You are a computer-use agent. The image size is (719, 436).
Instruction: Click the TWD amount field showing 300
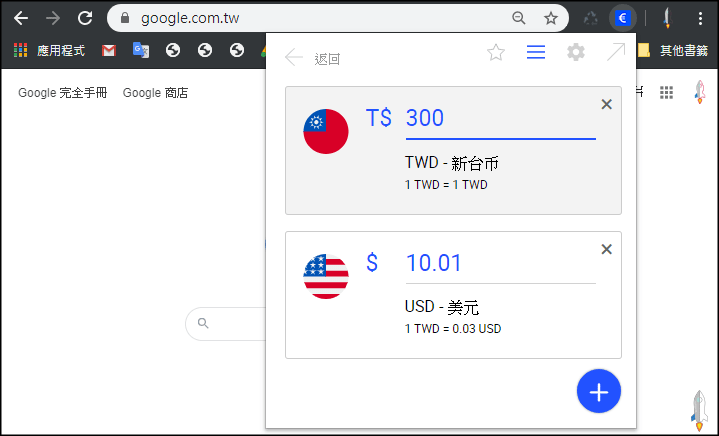click(x=499, y=119)
